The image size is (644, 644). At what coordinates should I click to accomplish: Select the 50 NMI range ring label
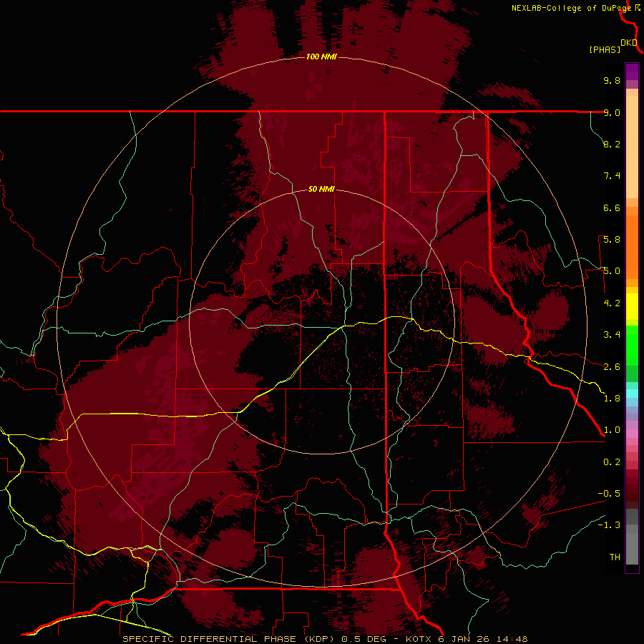[x=321, y=189]
